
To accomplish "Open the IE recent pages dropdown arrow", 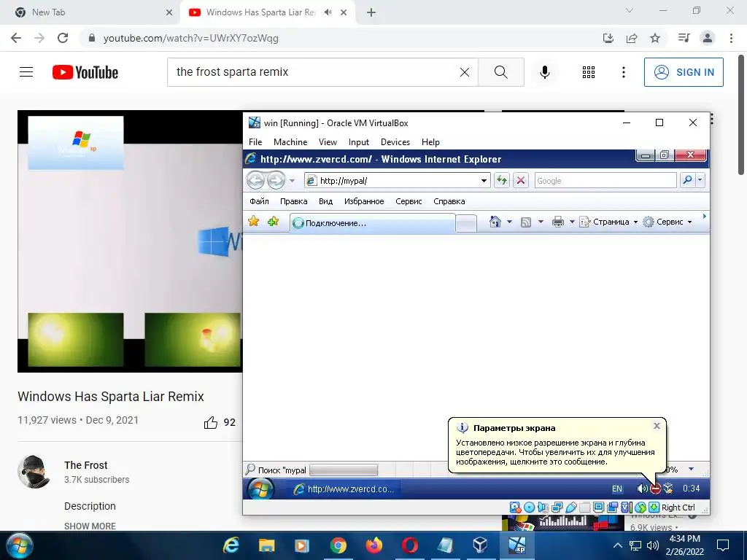I will [x=292, y=181].
